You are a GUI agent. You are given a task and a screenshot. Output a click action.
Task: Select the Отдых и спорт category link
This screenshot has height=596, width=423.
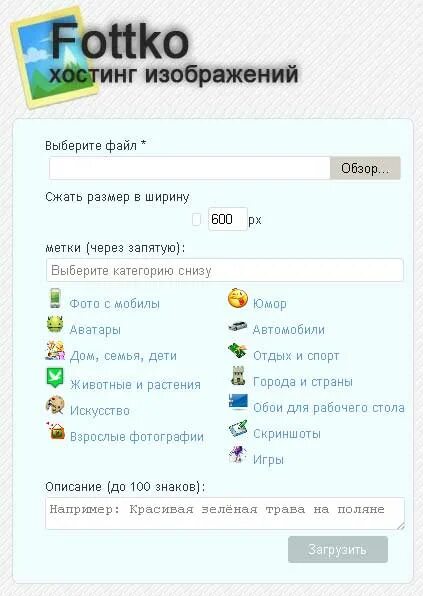click(x=296, y=356)
